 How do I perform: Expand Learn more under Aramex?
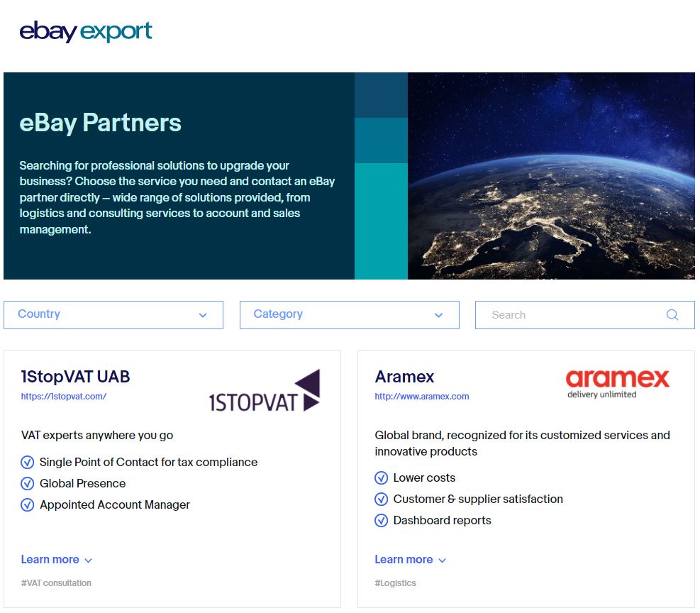(410, 559)
